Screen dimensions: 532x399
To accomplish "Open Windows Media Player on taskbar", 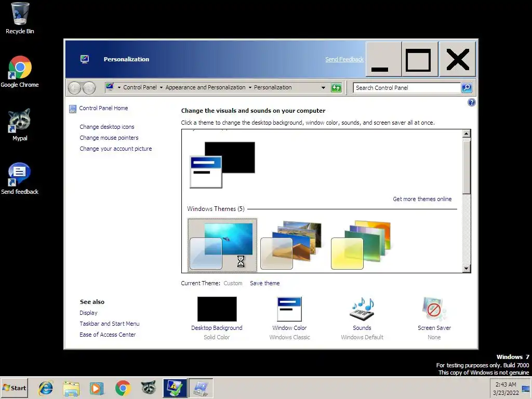I will (x=97, y=388).
